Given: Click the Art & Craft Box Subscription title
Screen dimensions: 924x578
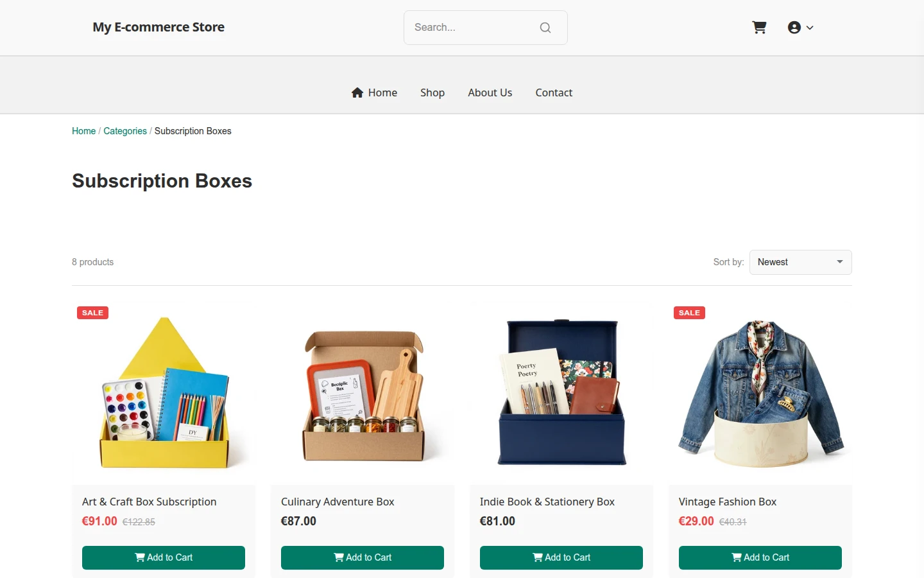Looking at the screenshot, I should coord(149,502).
